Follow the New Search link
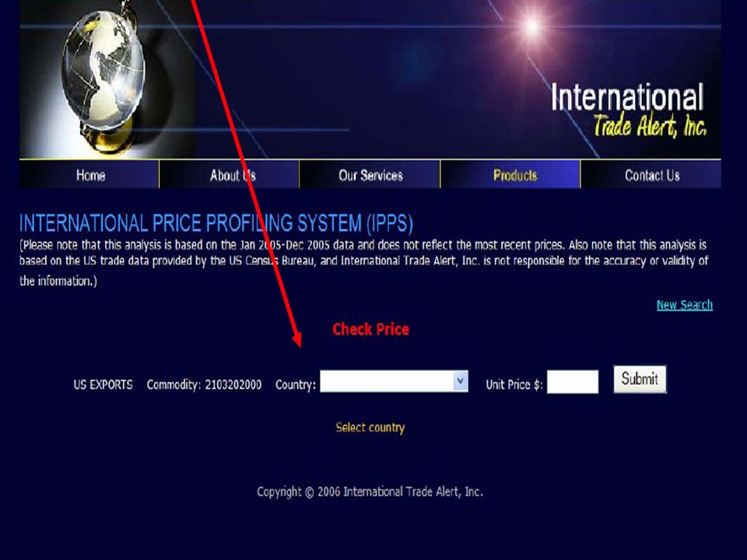747x560 pixels. click(685, 305)
